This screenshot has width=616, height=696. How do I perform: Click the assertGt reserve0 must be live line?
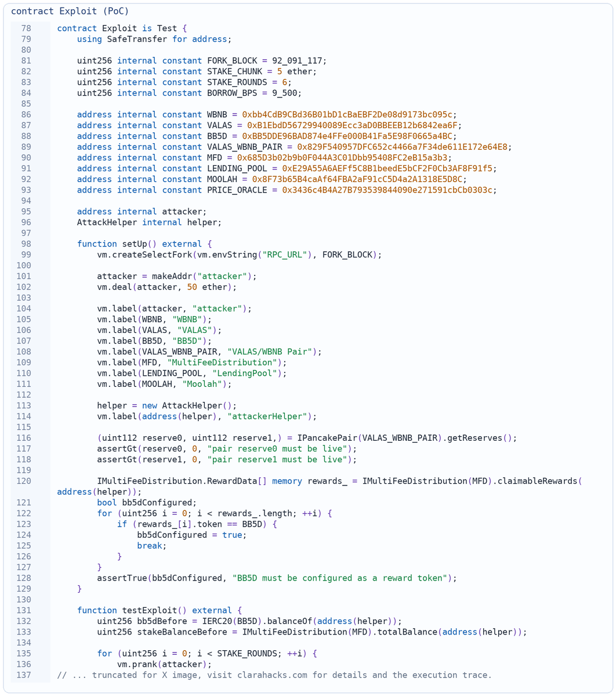click(227, 448)
